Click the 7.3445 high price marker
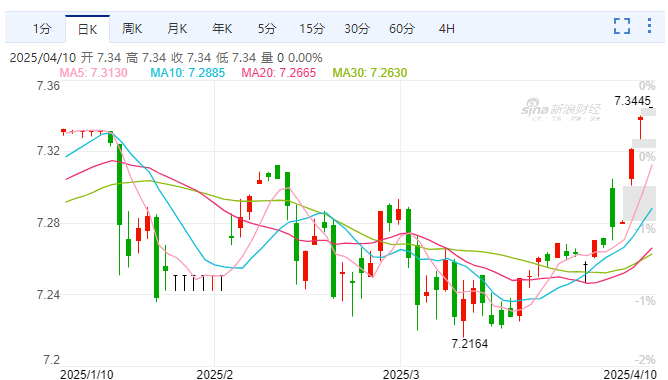Screen dimensions: 668x380 (x=633, y=101)
